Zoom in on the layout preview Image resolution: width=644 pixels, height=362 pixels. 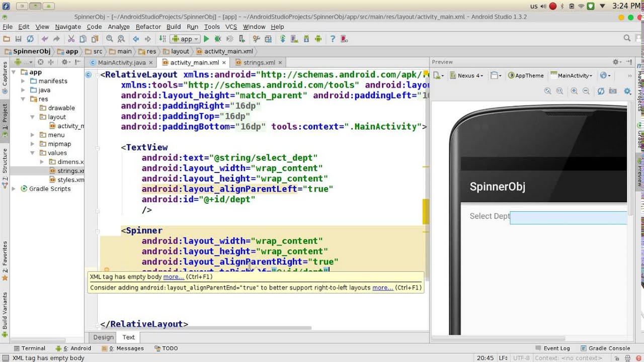(574, 91)
